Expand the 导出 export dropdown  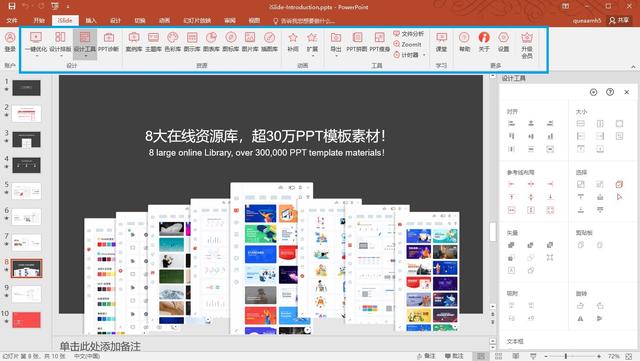(x=336, y=55)
